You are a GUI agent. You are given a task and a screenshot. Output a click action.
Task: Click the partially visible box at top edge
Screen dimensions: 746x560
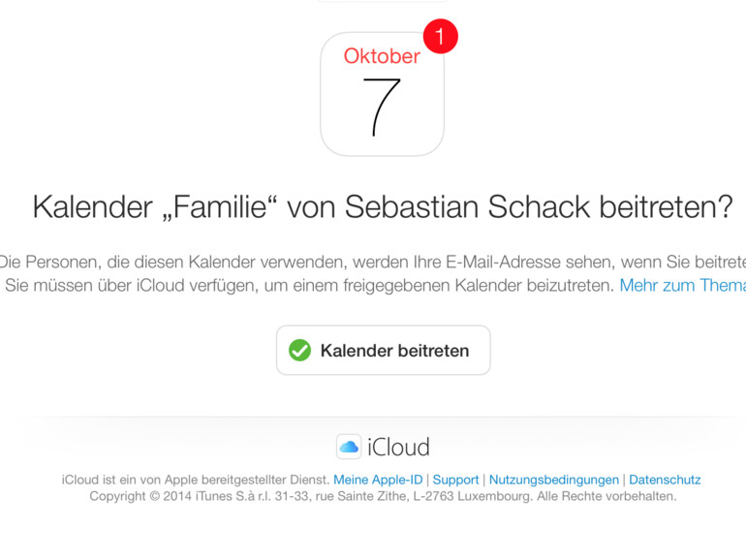pos(383,2)
